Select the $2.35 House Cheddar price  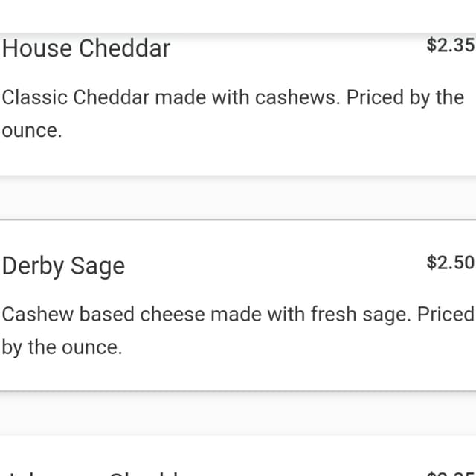pos(451,45)
